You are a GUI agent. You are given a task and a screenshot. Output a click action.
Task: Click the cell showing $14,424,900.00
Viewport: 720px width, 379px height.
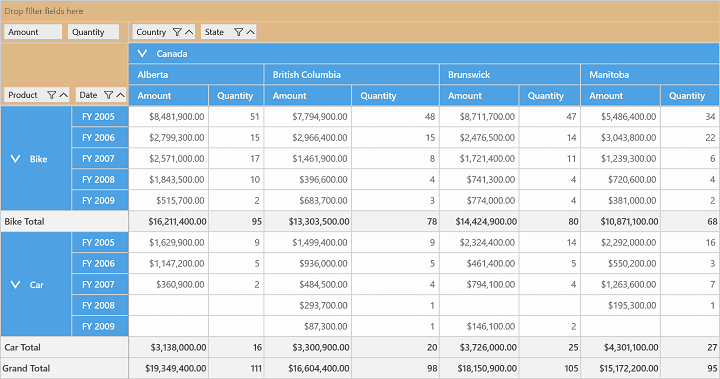coord(479,221)
